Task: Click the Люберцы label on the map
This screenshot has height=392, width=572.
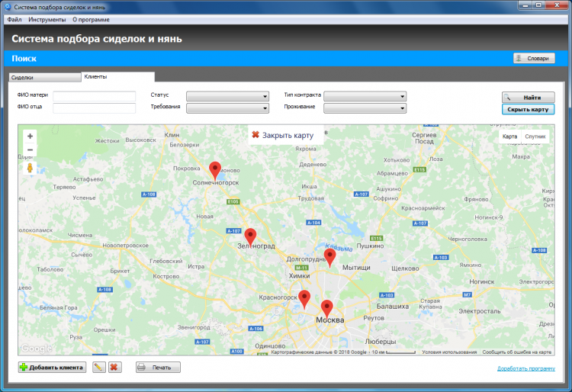Action: tap(381, 342)
